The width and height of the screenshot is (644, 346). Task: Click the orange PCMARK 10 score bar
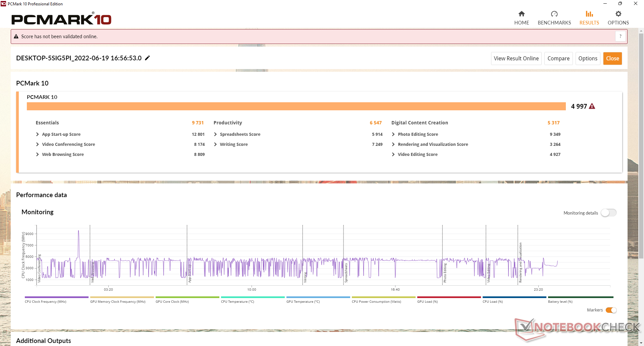tap(296, 106)
